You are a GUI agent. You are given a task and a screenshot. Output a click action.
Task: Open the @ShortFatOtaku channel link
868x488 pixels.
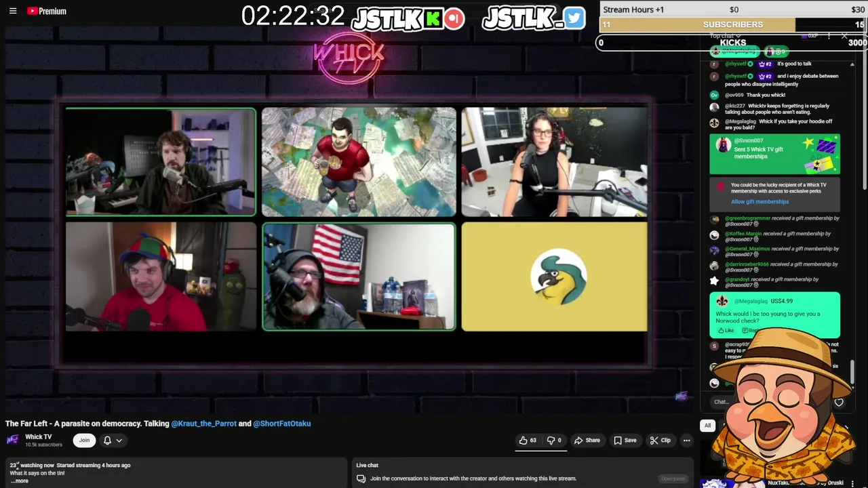pos(281,423)
